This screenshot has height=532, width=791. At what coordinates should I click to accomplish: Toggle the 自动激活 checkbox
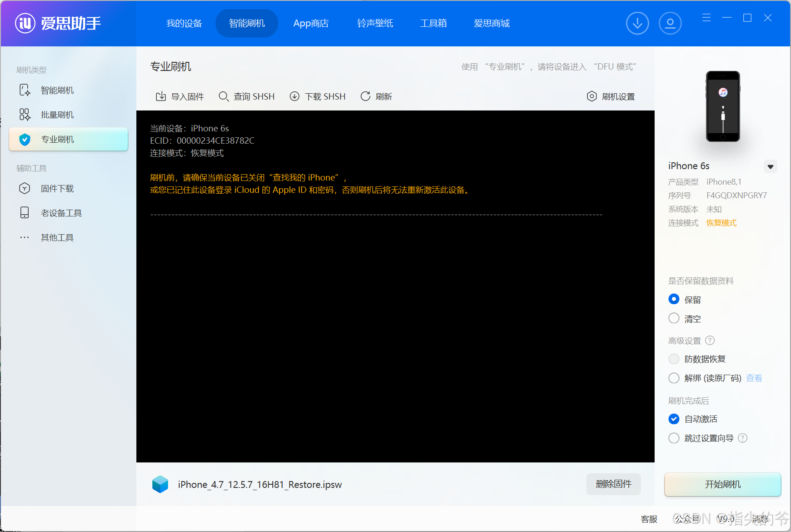click(x=674, y=419)
